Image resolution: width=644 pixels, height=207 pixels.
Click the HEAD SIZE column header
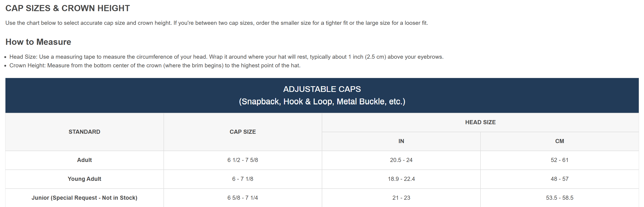(480, 122)
